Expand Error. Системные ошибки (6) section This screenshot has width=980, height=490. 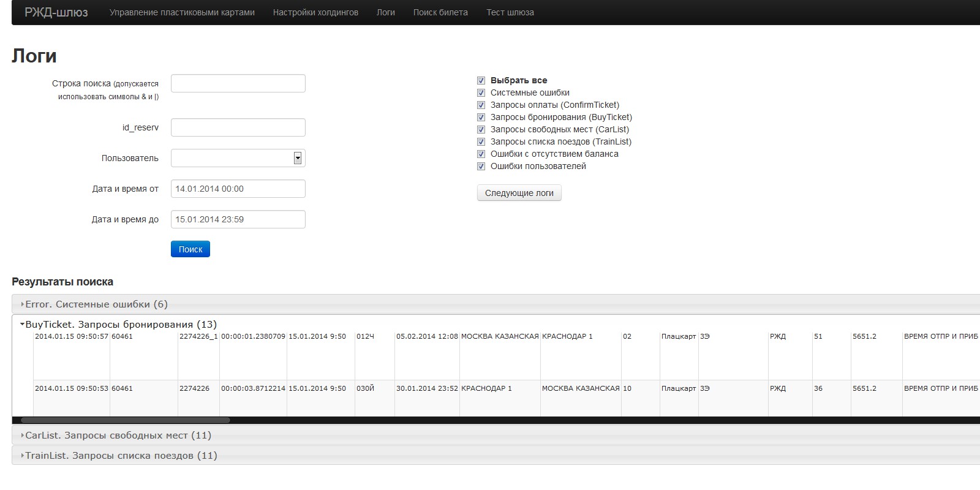pos(496,304)
